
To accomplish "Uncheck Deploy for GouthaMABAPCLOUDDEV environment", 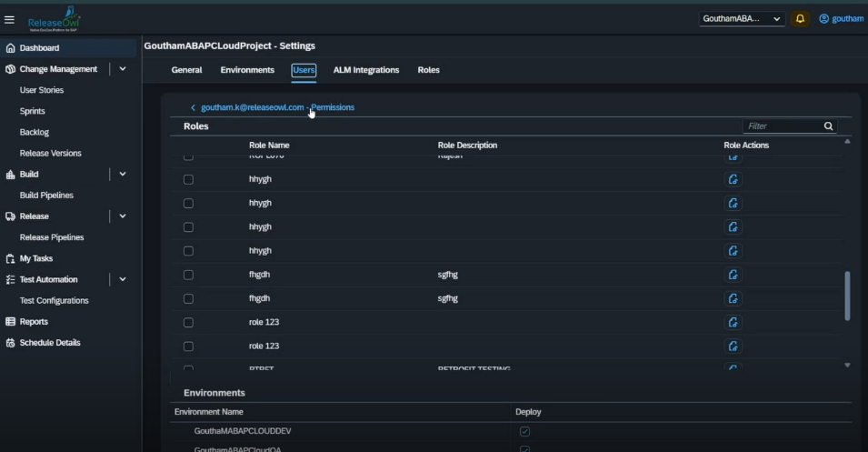I will (524, 431).
